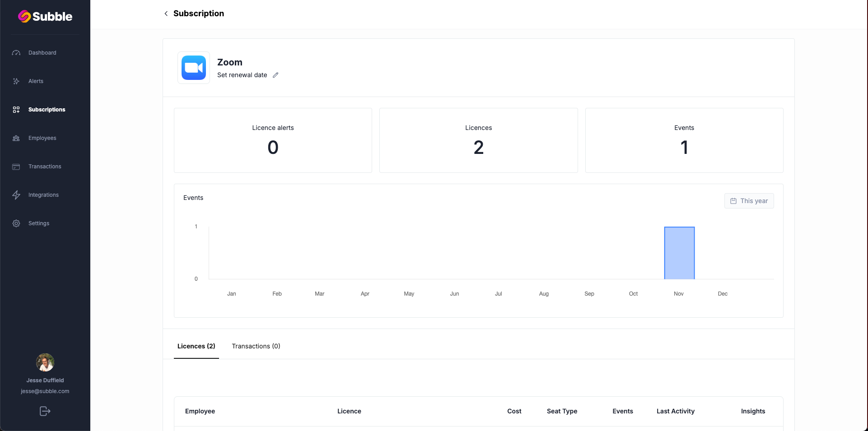This screenshot has width=868, height=431.
Task: Click the Nov label on chart axis
Action: [679, 294]
